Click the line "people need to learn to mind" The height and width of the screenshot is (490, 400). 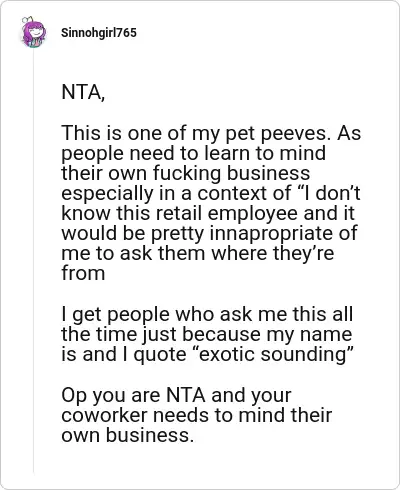point(194,153)
